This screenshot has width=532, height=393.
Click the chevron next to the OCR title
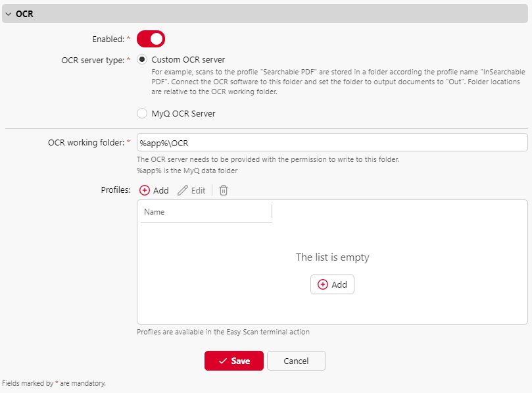point(9,13)
